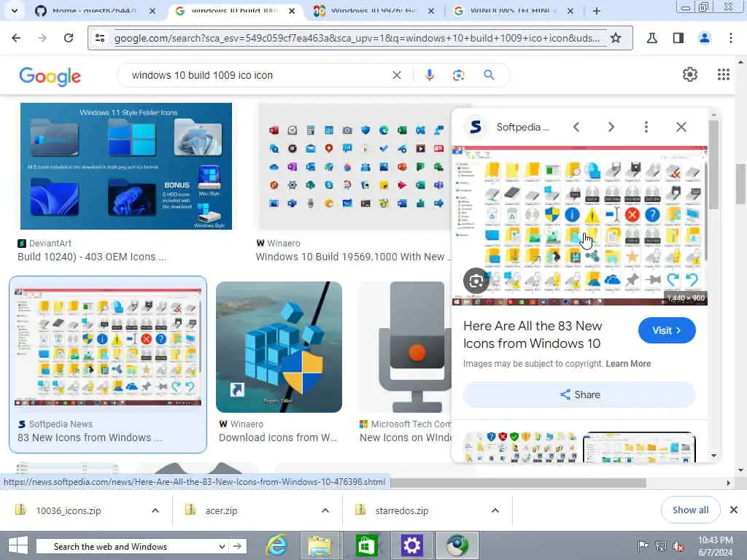Open the Chrome profile avatar
This screenshot has width=747, height=560.
coord(705,38)
